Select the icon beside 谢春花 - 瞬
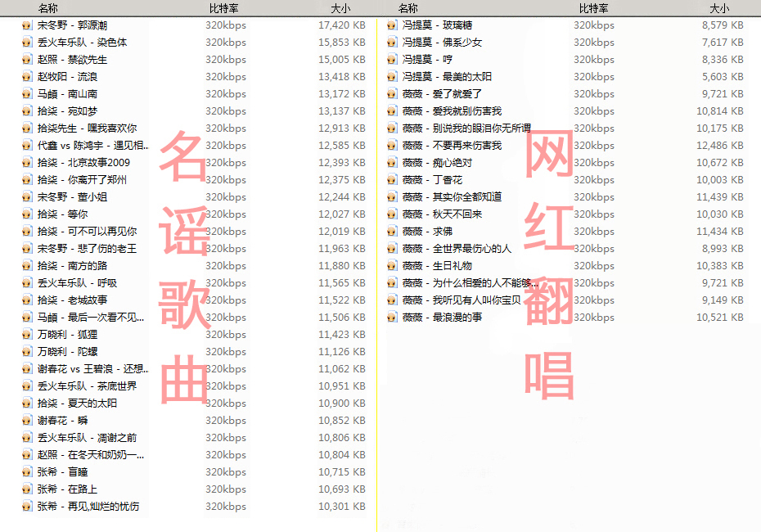The image size is (761, 532). 27,421
